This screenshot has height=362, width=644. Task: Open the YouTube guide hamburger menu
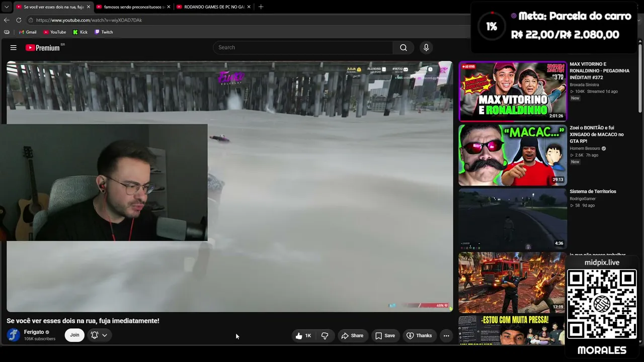tap(14, 48)
